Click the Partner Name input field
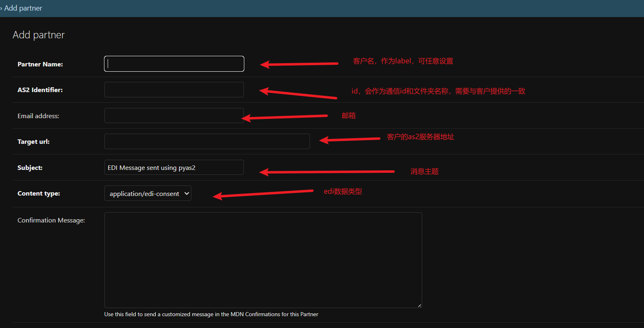 click(x=174, y=64)
